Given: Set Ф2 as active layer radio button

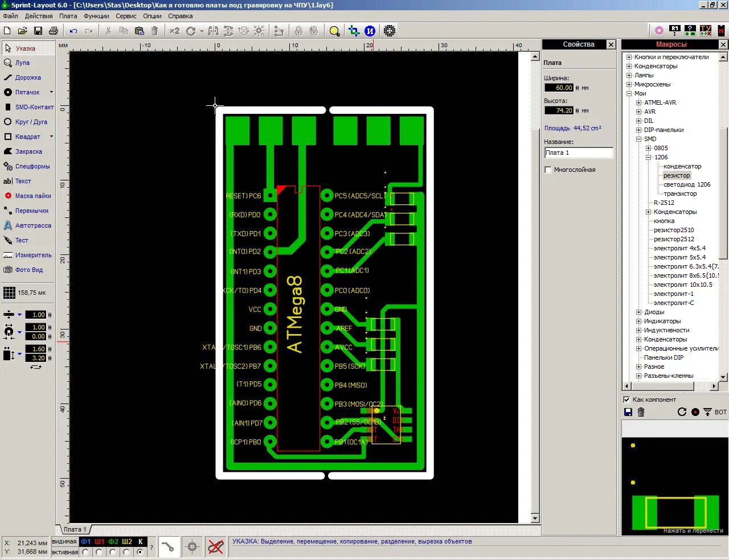Looking at the screenshot, I should (113, 552).
